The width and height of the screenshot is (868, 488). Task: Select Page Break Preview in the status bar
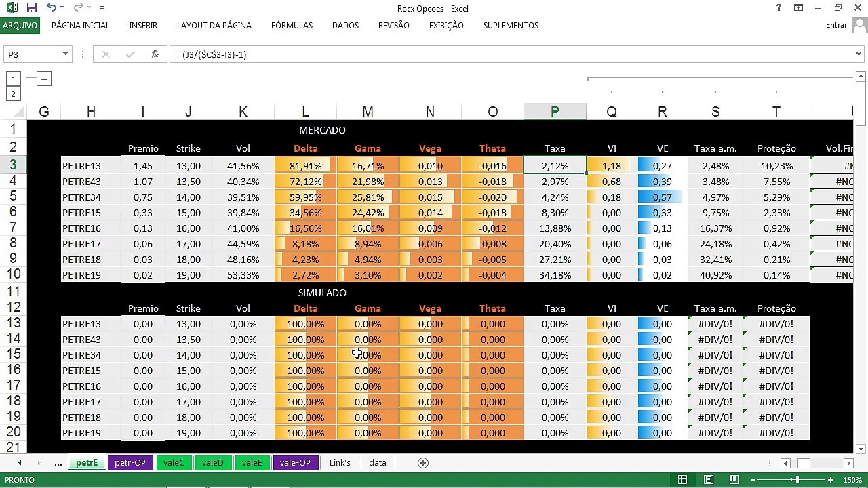pos(734,480)
